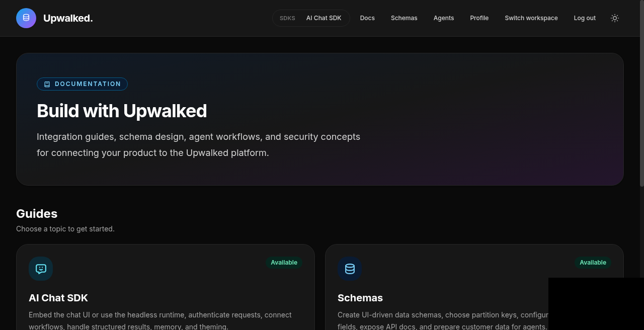Open the AI Chat SDK guide card title
The image size is (644, 330).
pos(58,298)
